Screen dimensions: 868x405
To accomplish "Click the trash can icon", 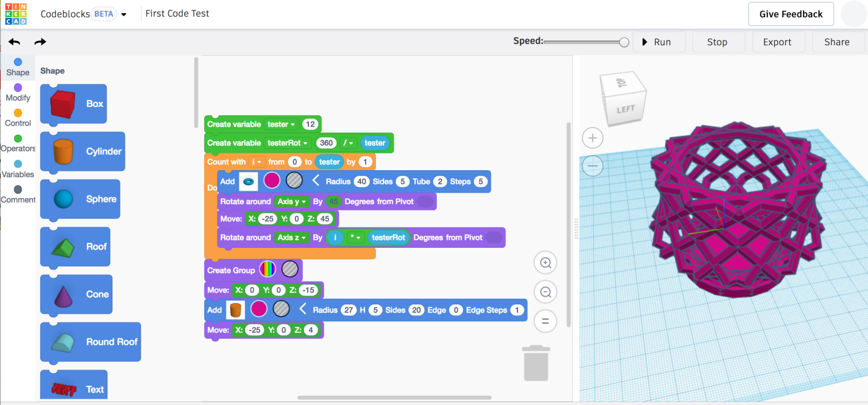I will pyautogui.click(x=536, y=363).
